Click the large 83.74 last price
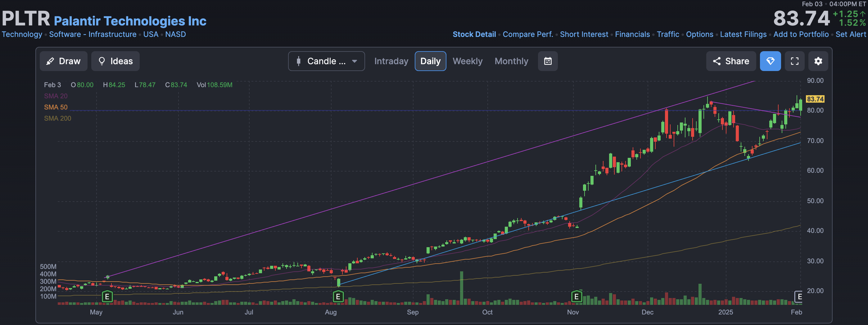This screenshot has width=868, height=325. [x=801, y=18]
